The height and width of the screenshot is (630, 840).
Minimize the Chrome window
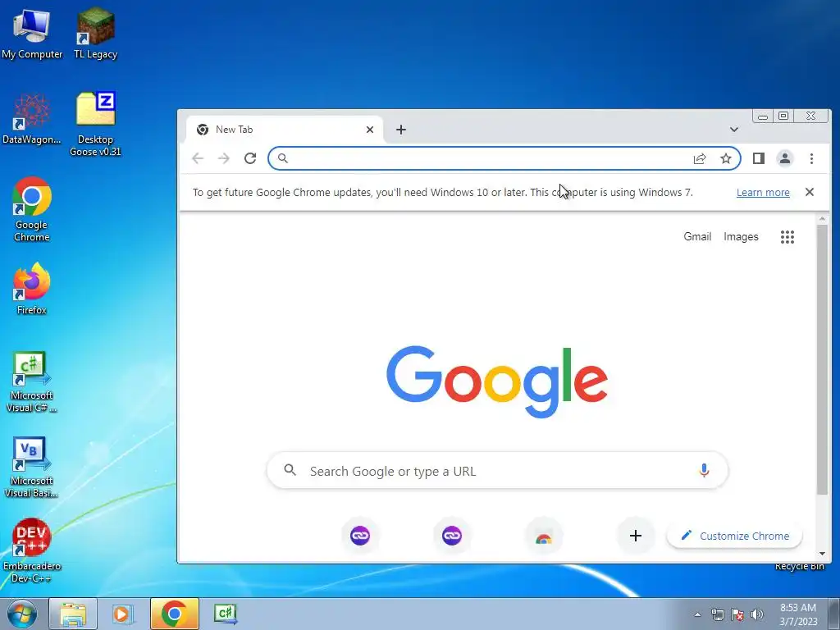pos(763,116)
